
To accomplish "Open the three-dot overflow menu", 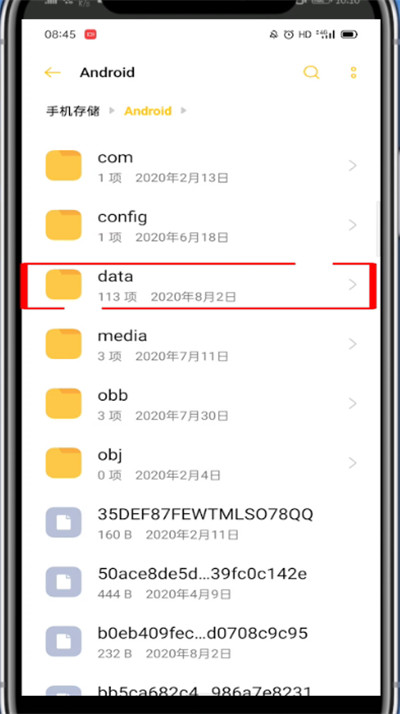I will coord(353,72).
